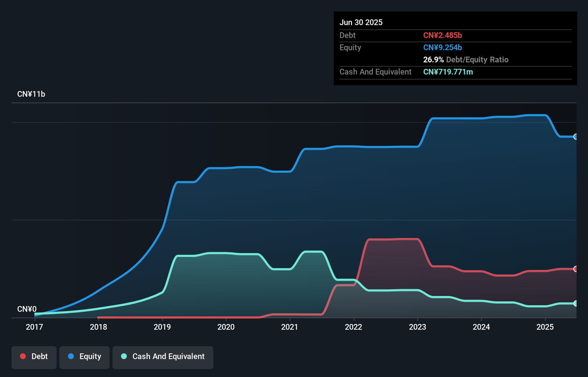Screen dimensions: 588x377
Task: Click the teal CN¥719.771m tooltip value
Action: (x=448, y=72)
